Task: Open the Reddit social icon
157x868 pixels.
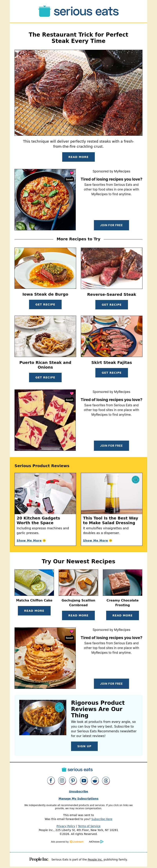Action: 95,781
